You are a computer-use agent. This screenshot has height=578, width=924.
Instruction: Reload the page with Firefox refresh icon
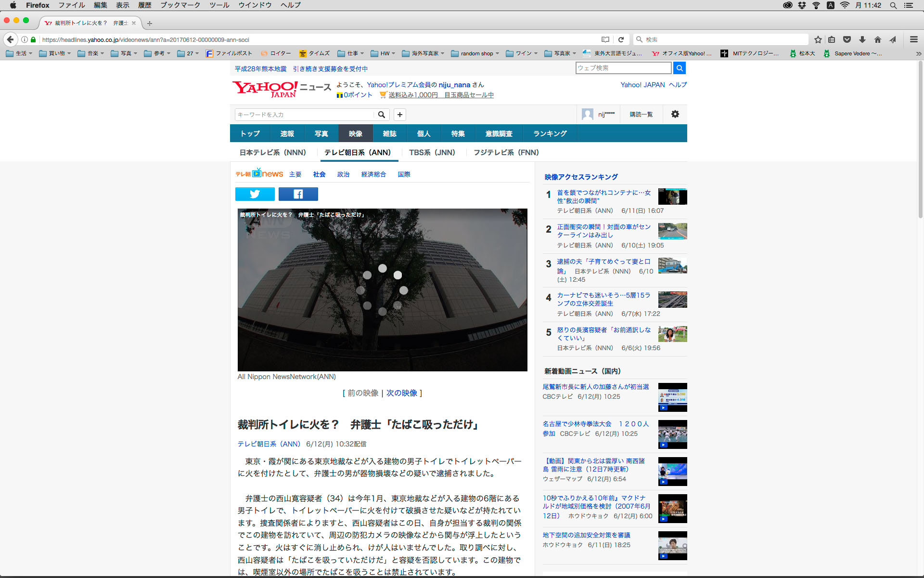pos(621,39)
